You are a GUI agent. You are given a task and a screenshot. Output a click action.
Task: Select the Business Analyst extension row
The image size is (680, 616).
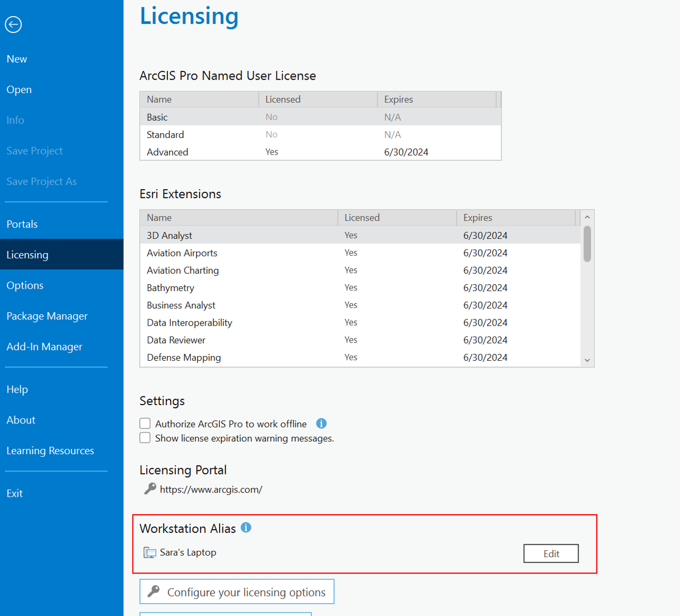pos(360,305)
